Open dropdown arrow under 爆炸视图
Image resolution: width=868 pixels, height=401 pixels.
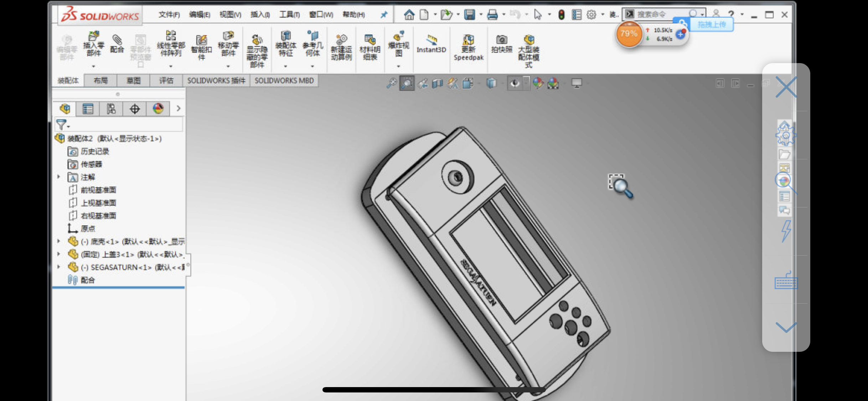click(398, 66)
